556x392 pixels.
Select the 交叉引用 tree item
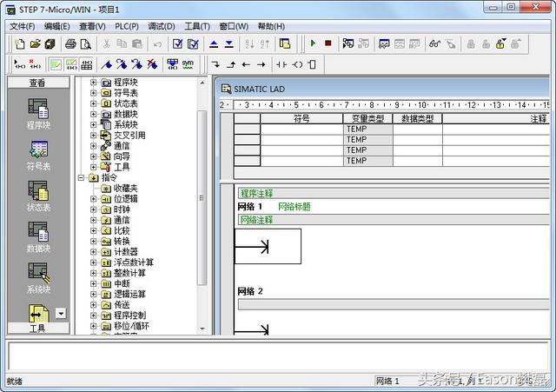(x=129, y=136)
